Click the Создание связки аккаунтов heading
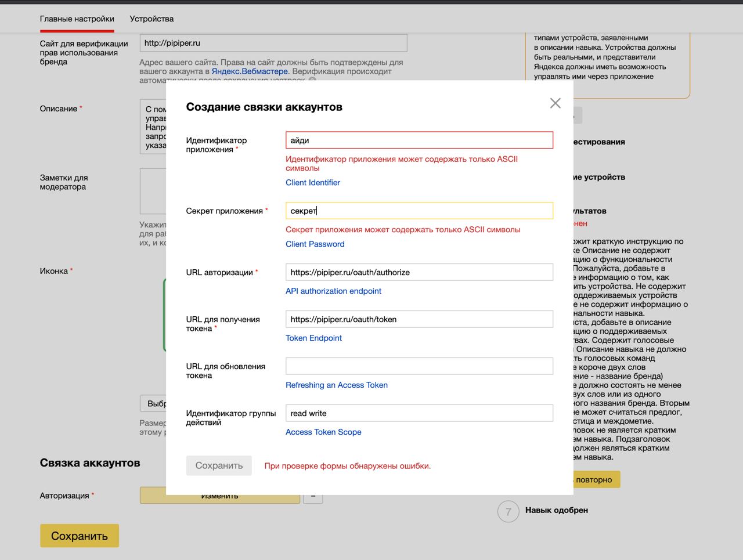 [x=264, y=107]
